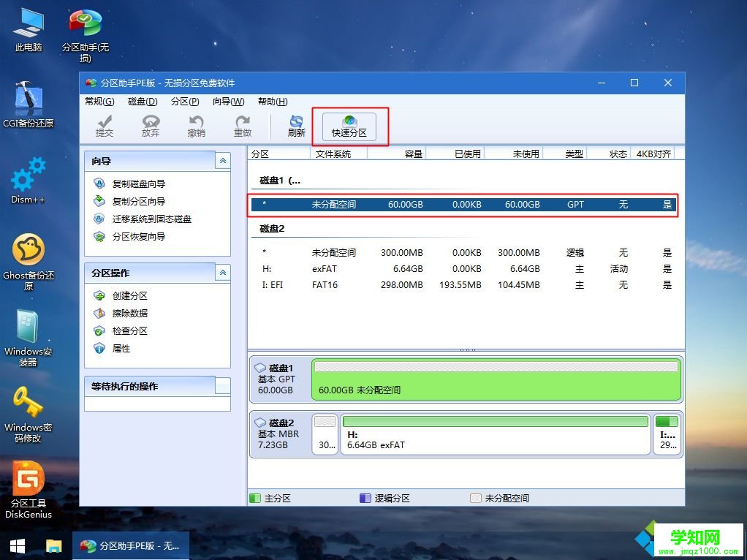This screenshot has height=560, width=747.
Task: Open the 向导(W) menu
Action: pyautogui.click(x=229, y=102)
